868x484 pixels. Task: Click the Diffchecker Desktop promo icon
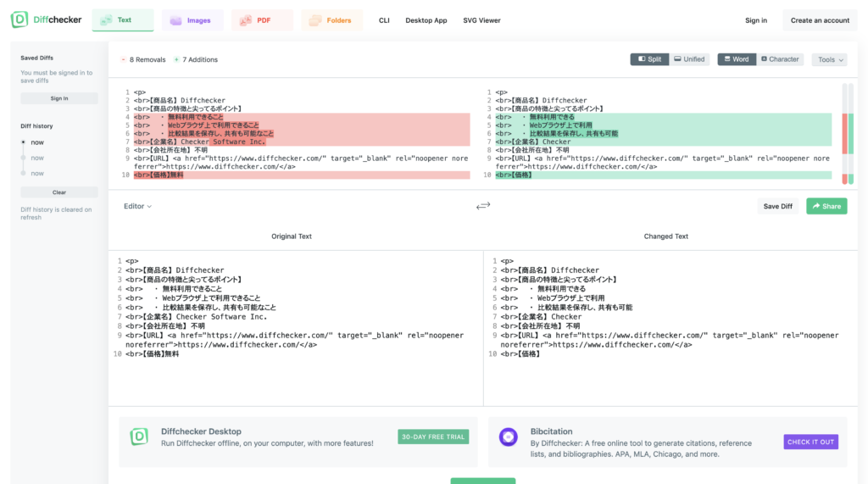coord(139,437)
